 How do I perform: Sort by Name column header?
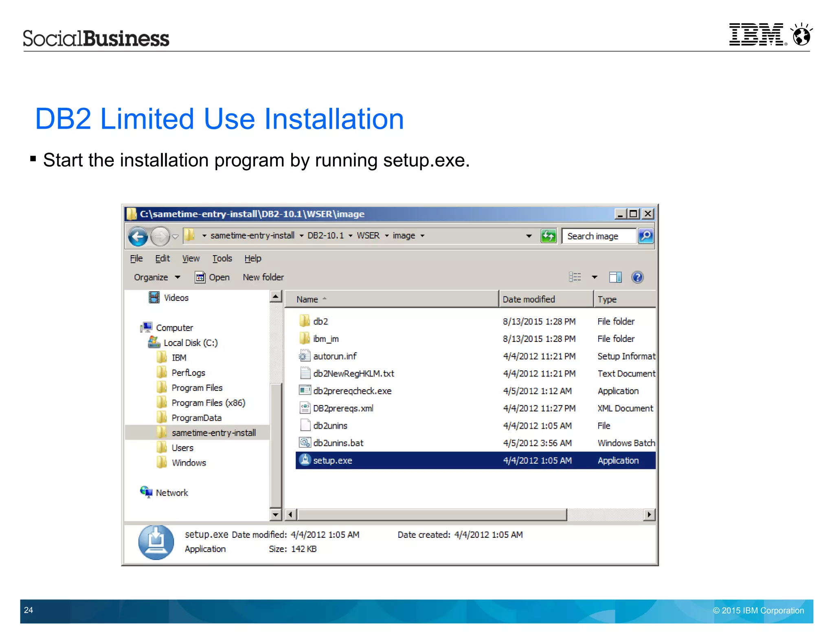(x=391, y=300)
